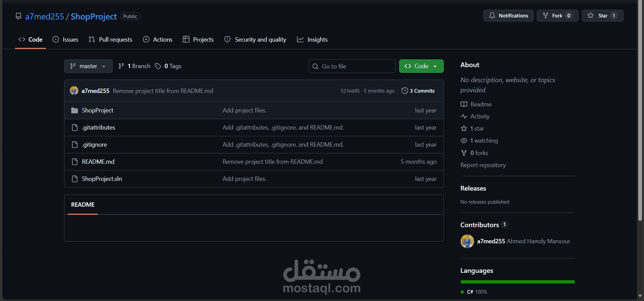Open the Issues tab
644x301 pixels.
(66, 39)
